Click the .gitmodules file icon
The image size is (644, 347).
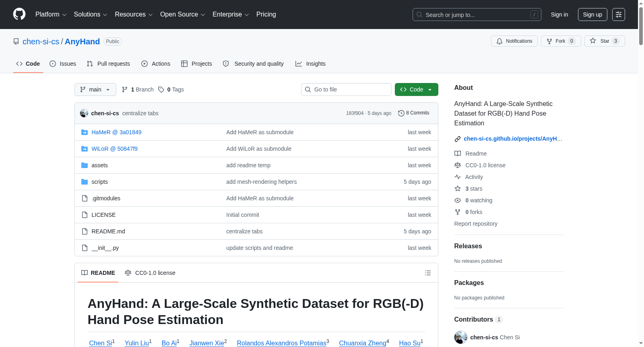coord(85,198)
